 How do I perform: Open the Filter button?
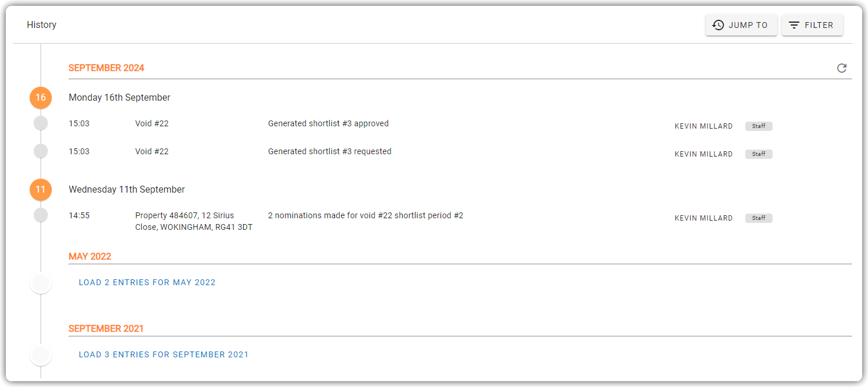(x=812, y=25)
